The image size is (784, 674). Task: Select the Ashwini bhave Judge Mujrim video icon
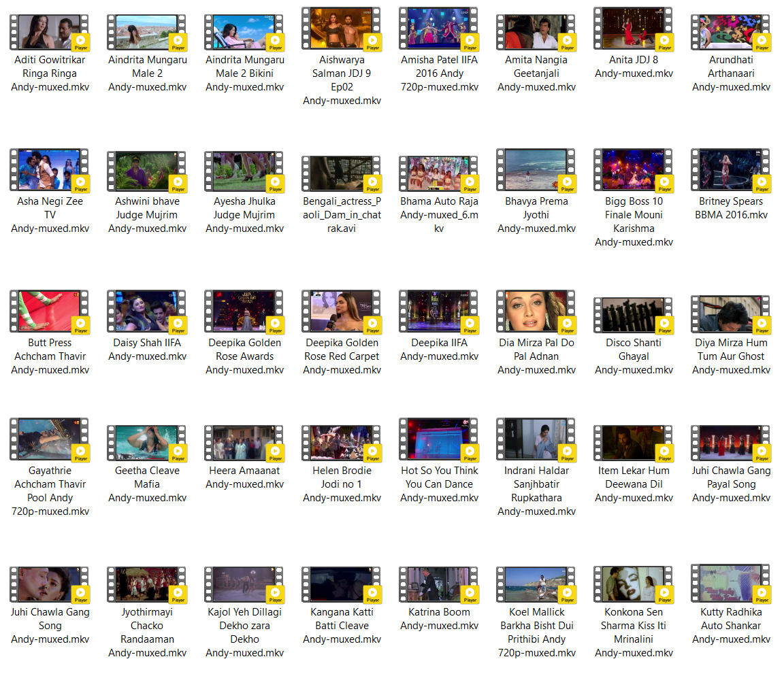(147, 172)
